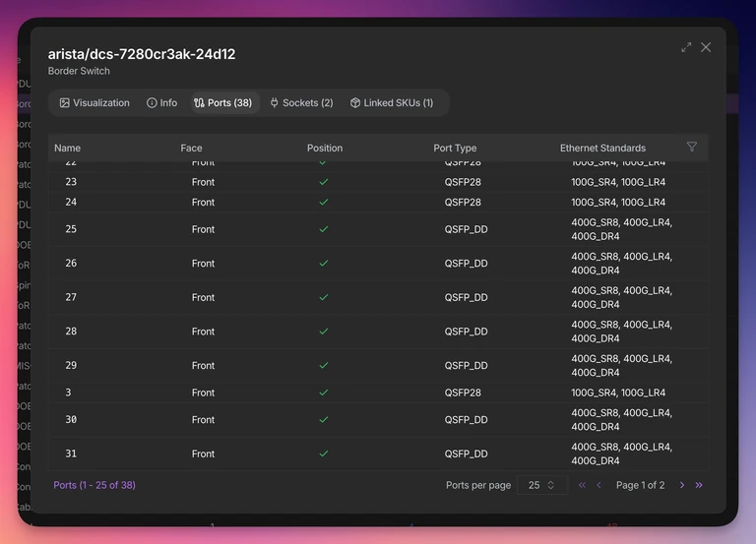Open the Sockets (2) tab
756x544 pixels.
point(302,102)
